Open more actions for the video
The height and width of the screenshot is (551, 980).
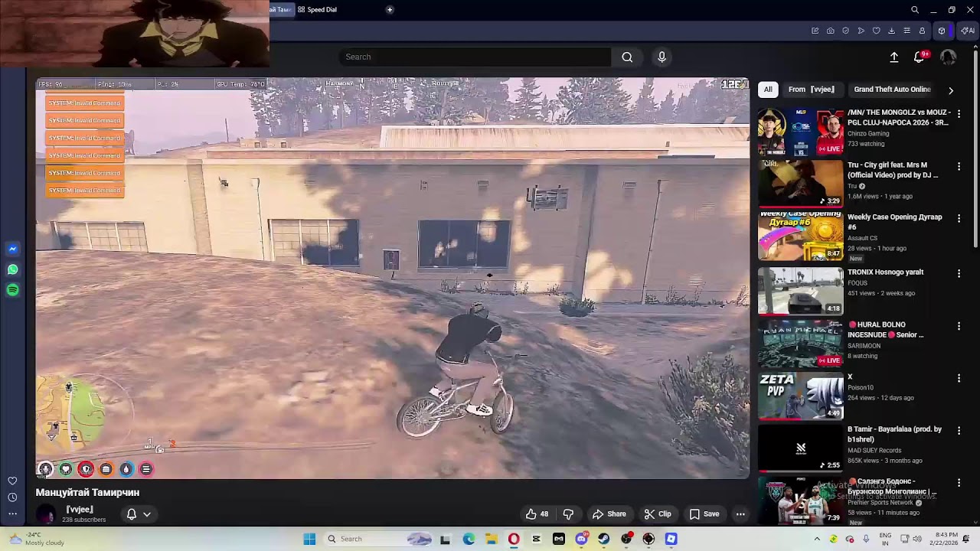click(740, 514)
